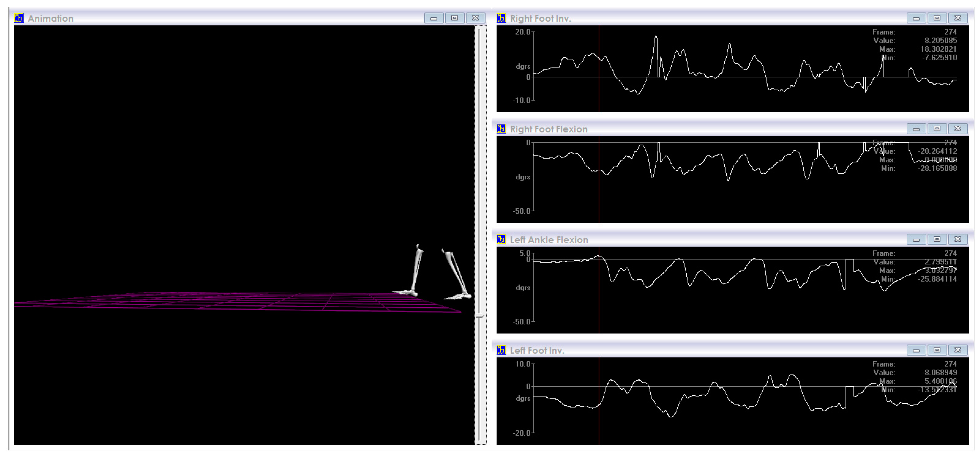Close the Left Foot Inv. graph window
This screenshot has height=457, width=980.
click(958, 350)
